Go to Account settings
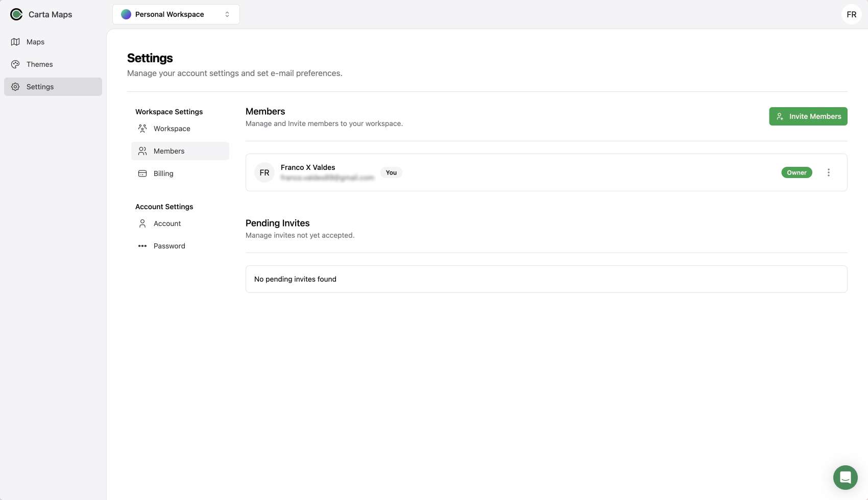868x500 pixels. [167, 223]
